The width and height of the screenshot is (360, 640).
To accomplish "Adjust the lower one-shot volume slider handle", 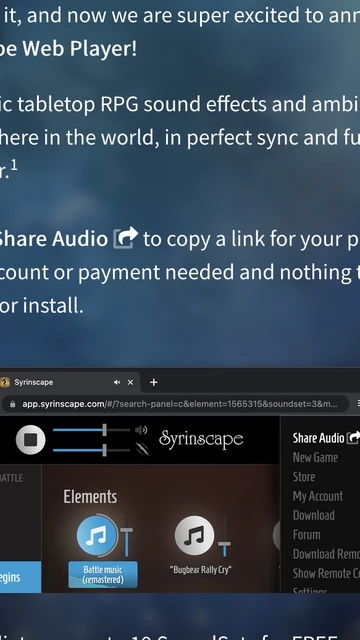I will tap(104, 450).
